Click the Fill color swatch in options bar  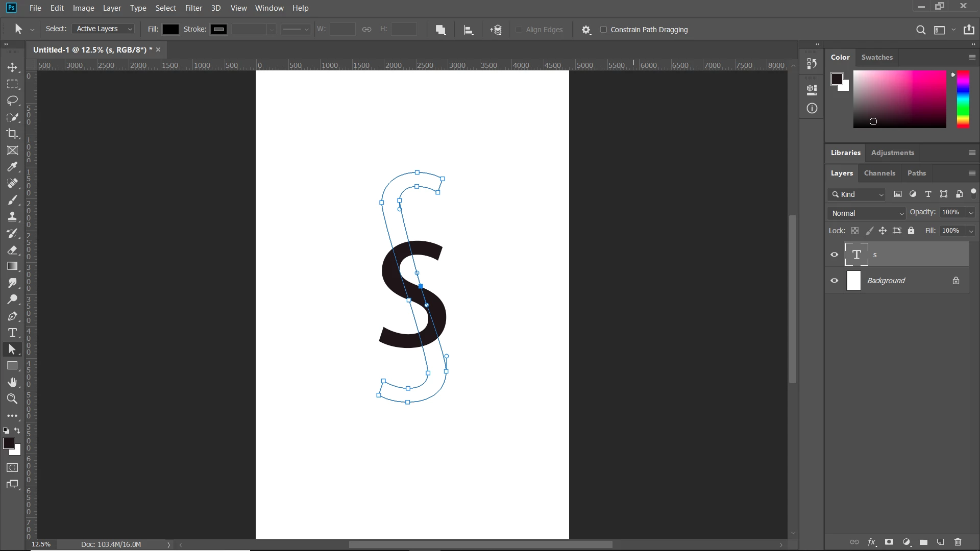(x=170, y=29)
